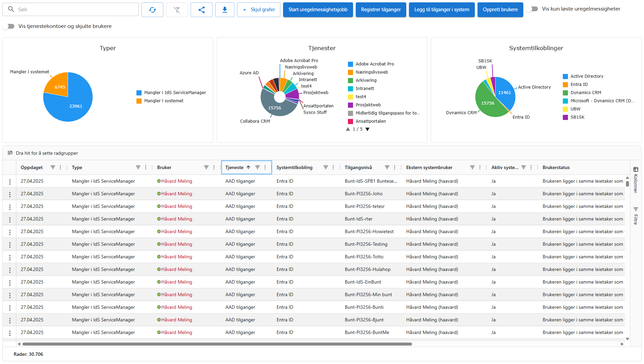Click Start uregelmessighetsjobb button
The width and height of the screenshot is (644, 364).
318,10
